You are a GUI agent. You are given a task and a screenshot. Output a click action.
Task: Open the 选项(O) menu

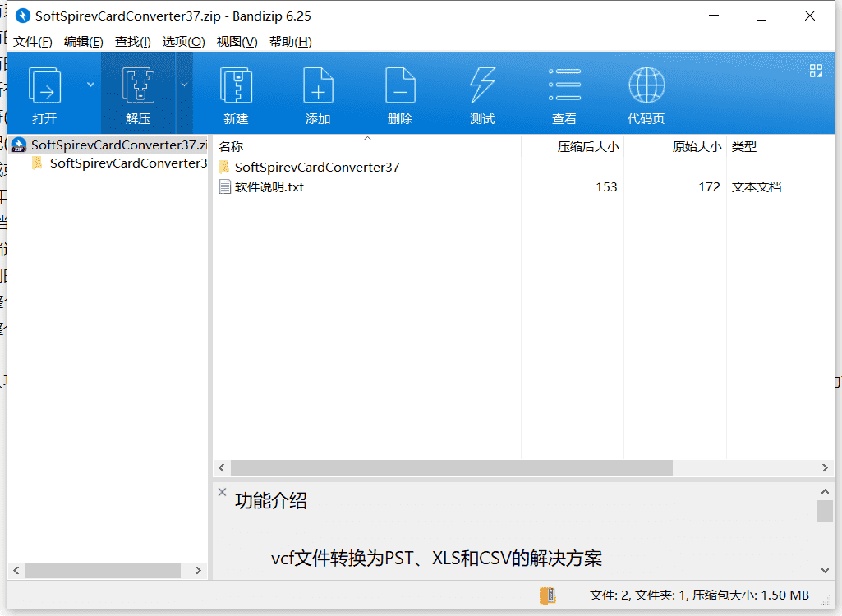coord(184,41)
